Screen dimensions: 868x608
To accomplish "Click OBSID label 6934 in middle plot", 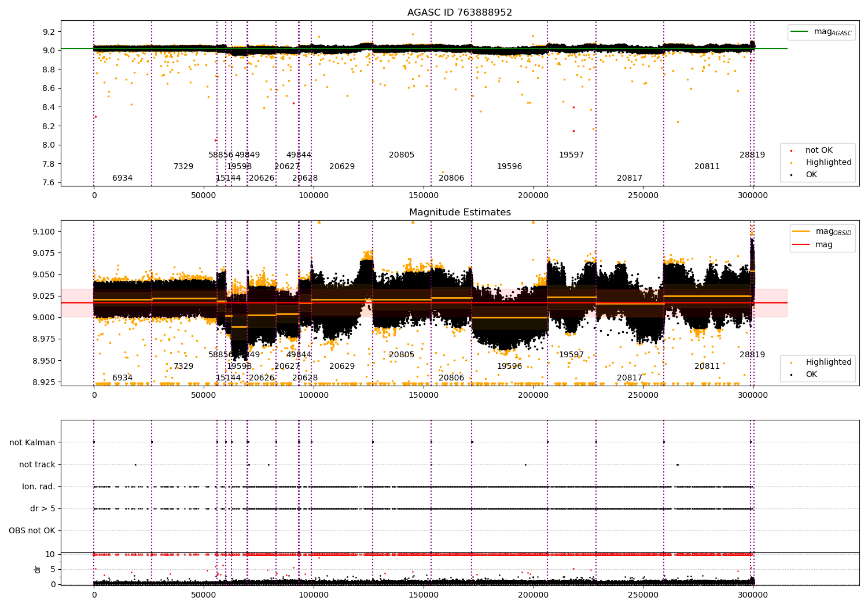I will click(x=122, y=378).
